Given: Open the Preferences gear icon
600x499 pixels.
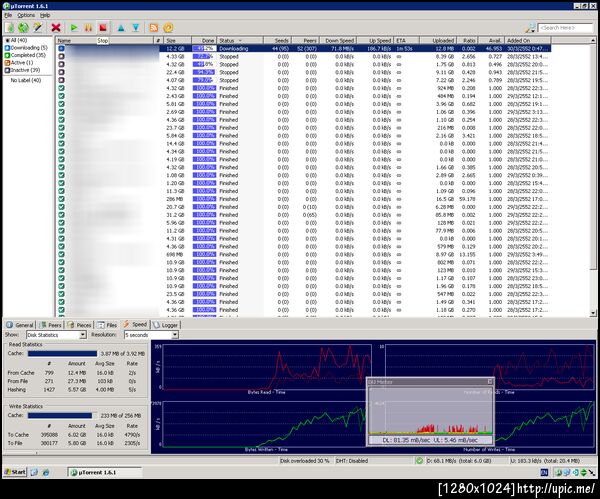Looking at the screenshot, I should tap(168, 28).
